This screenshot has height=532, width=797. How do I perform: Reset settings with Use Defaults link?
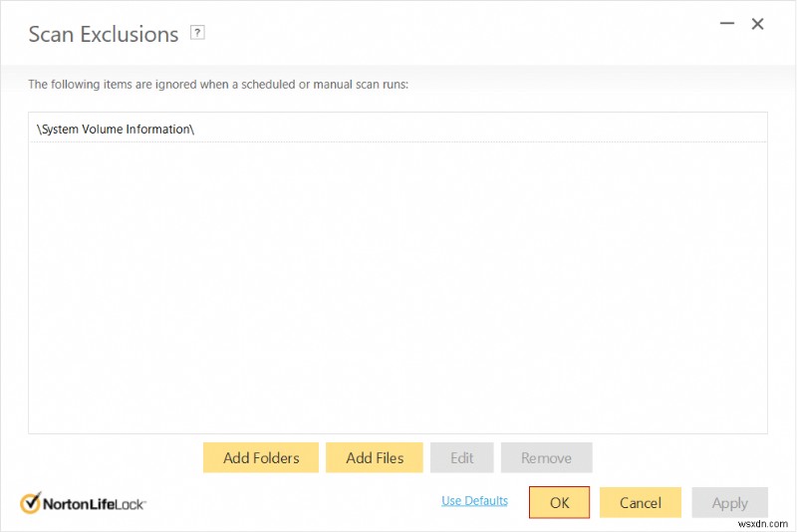(474, 501)
